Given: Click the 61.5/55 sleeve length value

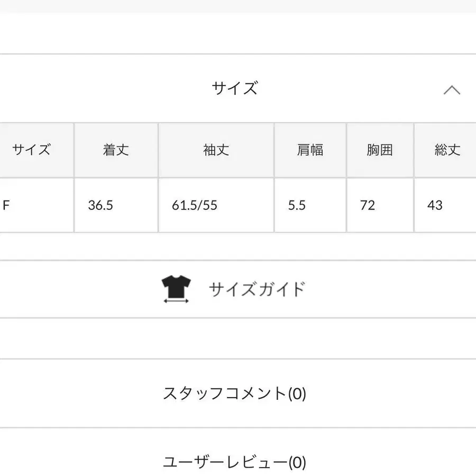Looking at the screenshot, I should pyautogui.click(x=195, y=205).
